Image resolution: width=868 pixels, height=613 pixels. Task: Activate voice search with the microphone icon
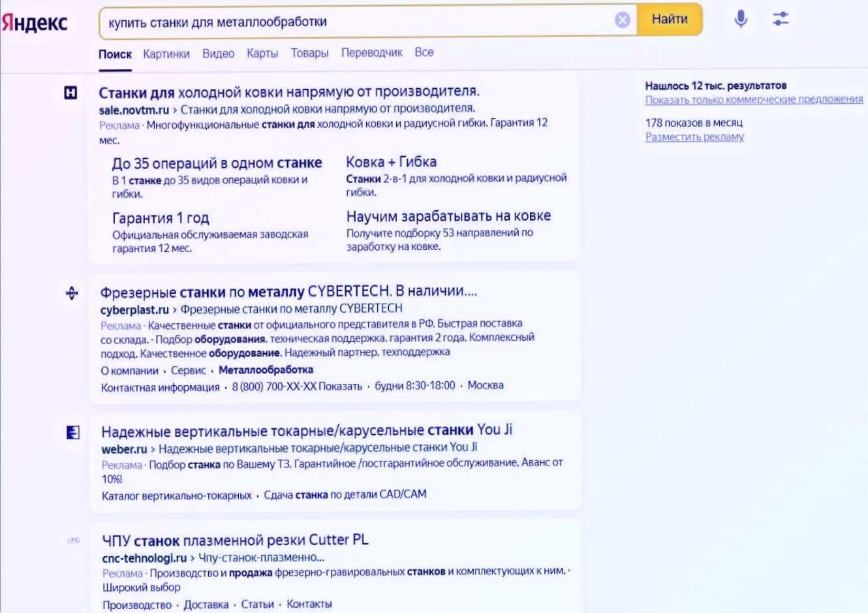pyautogui.click(x=741, y=20)
